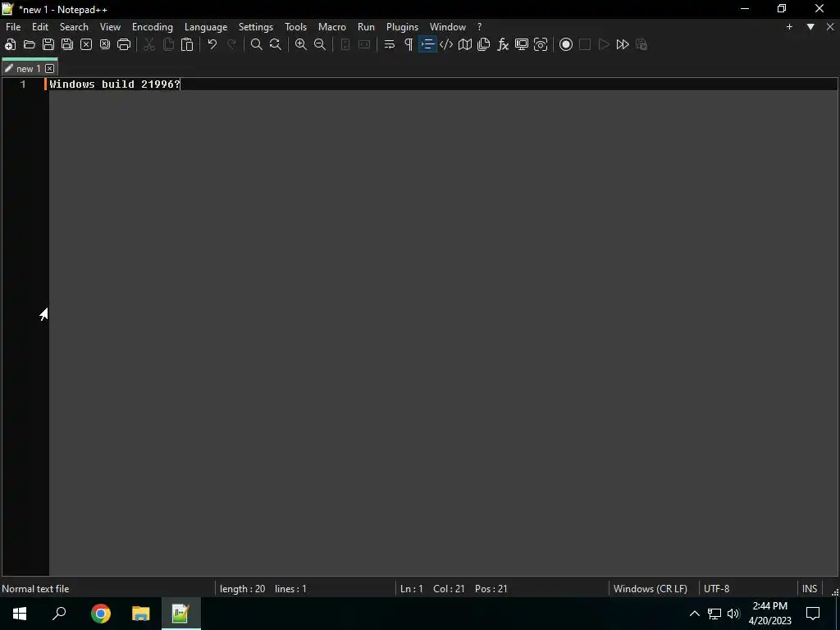Open the Macro menu

[332, 27]
